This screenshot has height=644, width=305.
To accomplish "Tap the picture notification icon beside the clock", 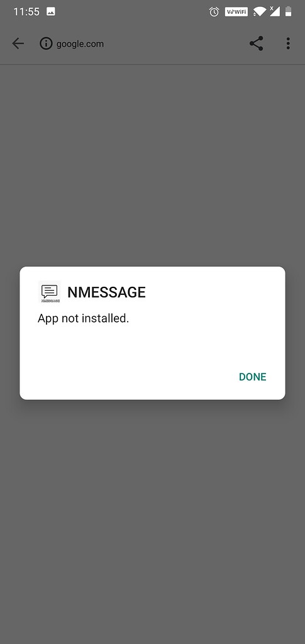I will point(51,11).
